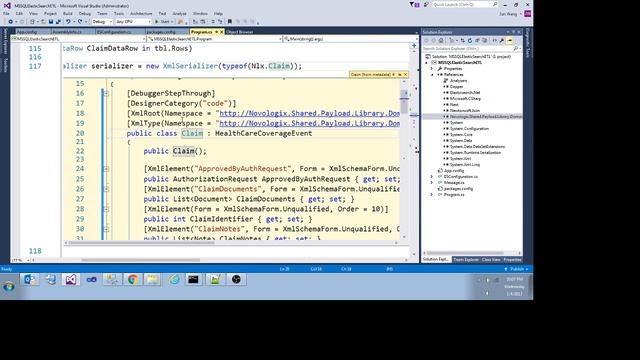The width and height of the screenshot is (640, 360).
Task: Click the bookmark toolbar icon
Action: click(230, 22)
